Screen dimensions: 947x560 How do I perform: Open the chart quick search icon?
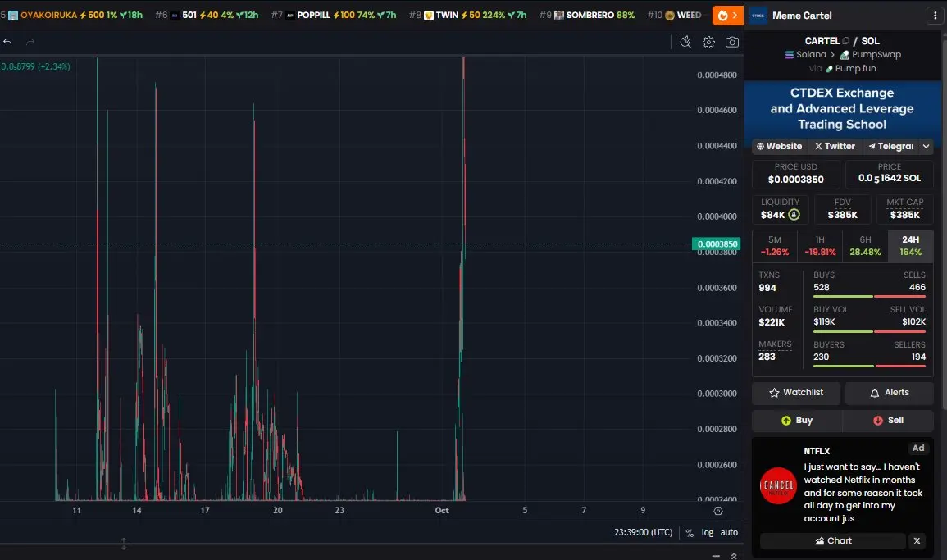pos(685,42)
